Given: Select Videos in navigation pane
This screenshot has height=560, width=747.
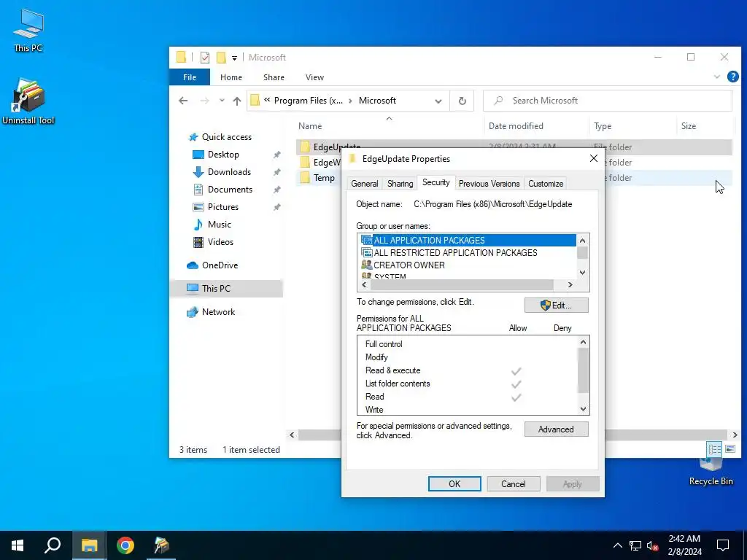Looking at the screenshot, I should coord(220,242).
